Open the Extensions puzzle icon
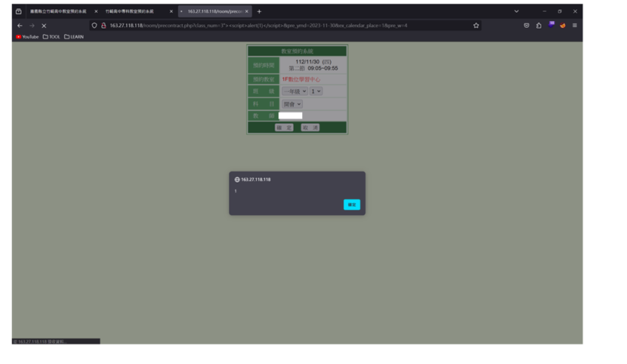Image resolution: width=627 pixels, height=364 pixels. (539, 26)
